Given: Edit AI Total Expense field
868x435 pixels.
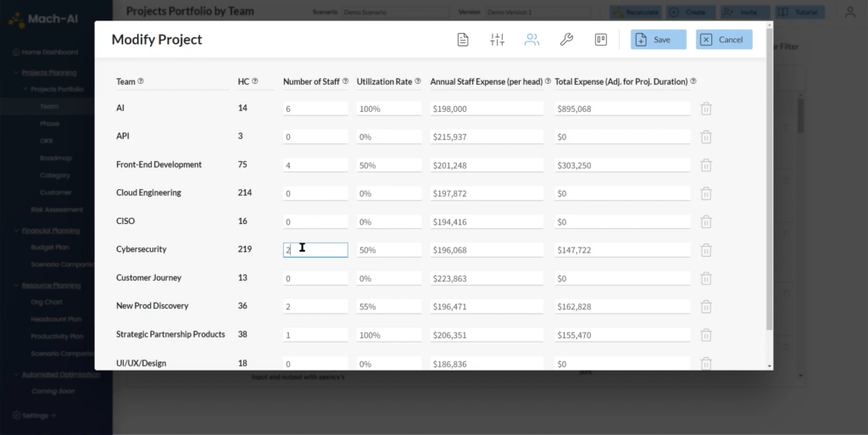Looking at the screenshot, I should (x=622, y=109).
